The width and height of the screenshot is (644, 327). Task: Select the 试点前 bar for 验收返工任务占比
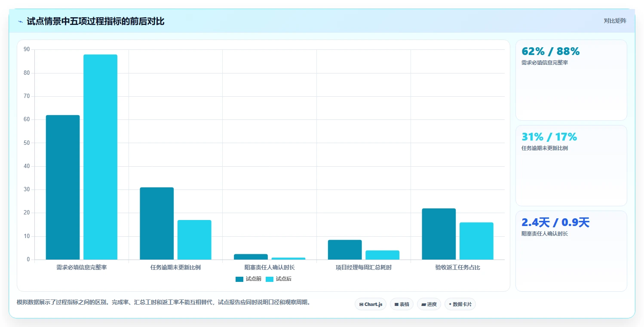(439, 234)
